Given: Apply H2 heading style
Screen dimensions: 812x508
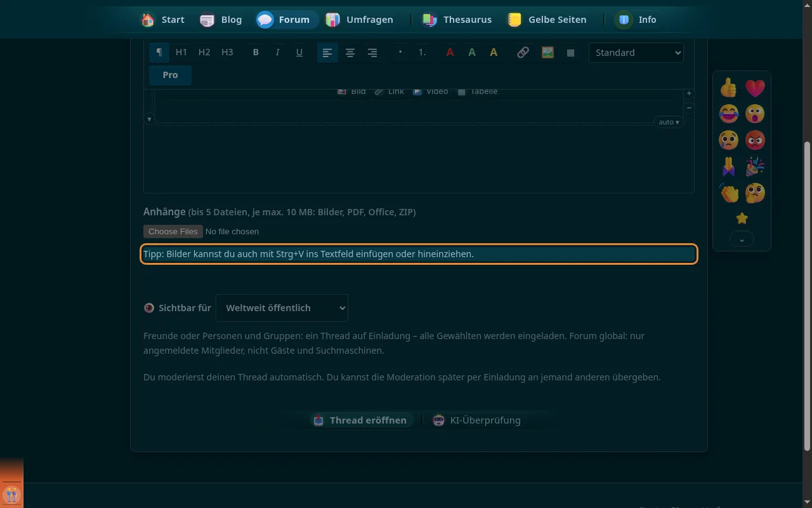Looking at the screenshot, I should point(204,53).
